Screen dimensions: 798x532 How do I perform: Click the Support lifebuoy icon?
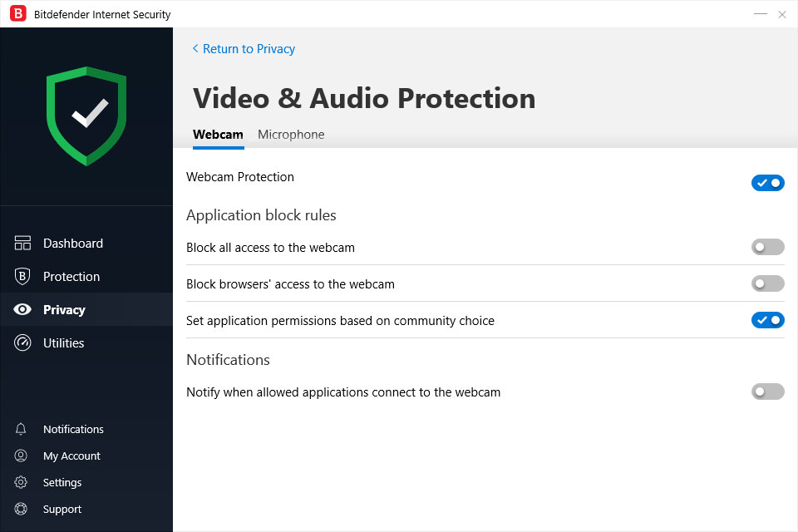[x=22, y=510]
